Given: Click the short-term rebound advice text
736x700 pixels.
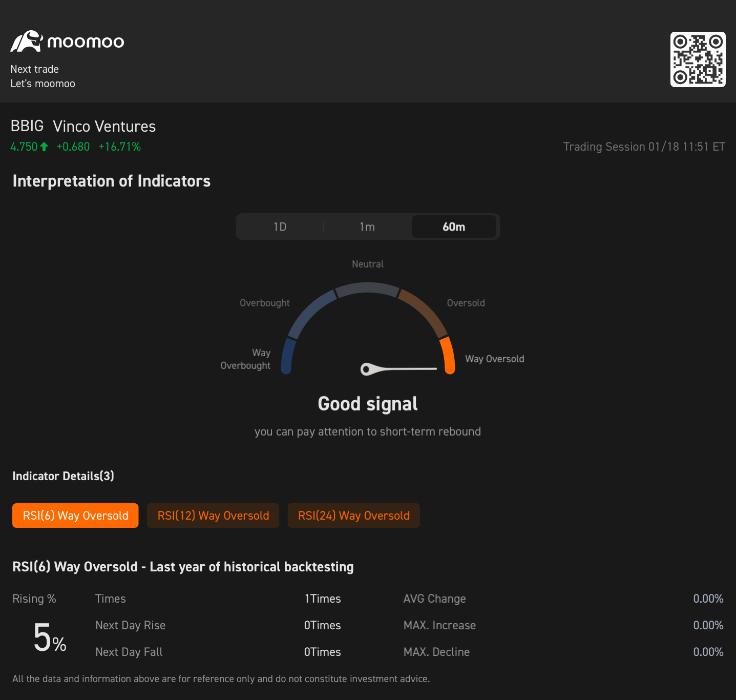Looking at the screenshot, I should [x=368, y=432].
